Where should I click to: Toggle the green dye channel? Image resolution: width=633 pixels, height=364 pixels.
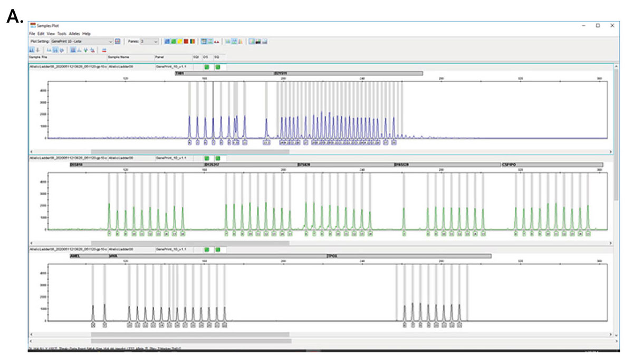pos(173,41)
